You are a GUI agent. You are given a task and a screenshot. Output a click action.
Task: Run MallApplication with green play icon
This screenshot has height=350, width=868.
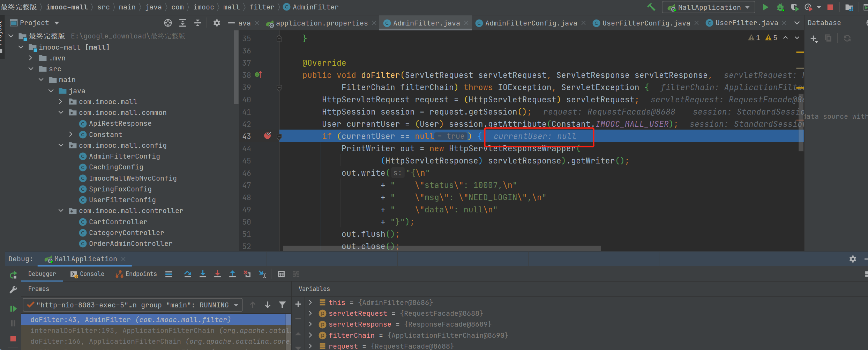[x=765, y=7]
